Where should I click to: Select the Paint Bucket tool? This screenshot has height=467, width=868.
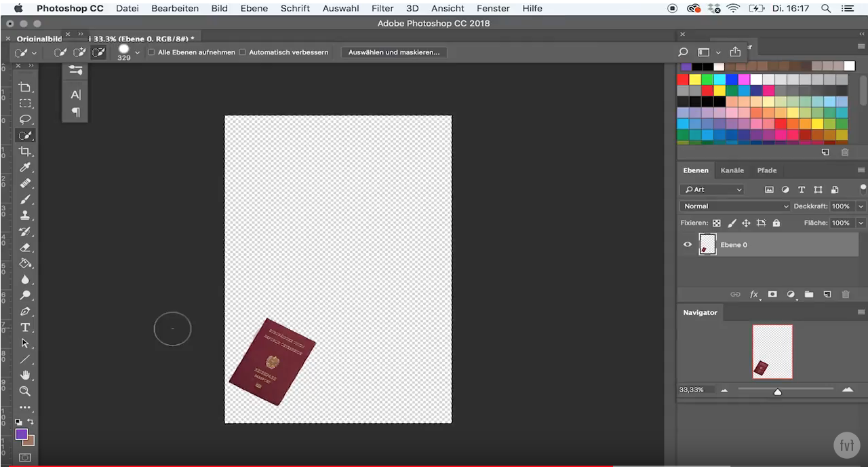tap(25, 263)
